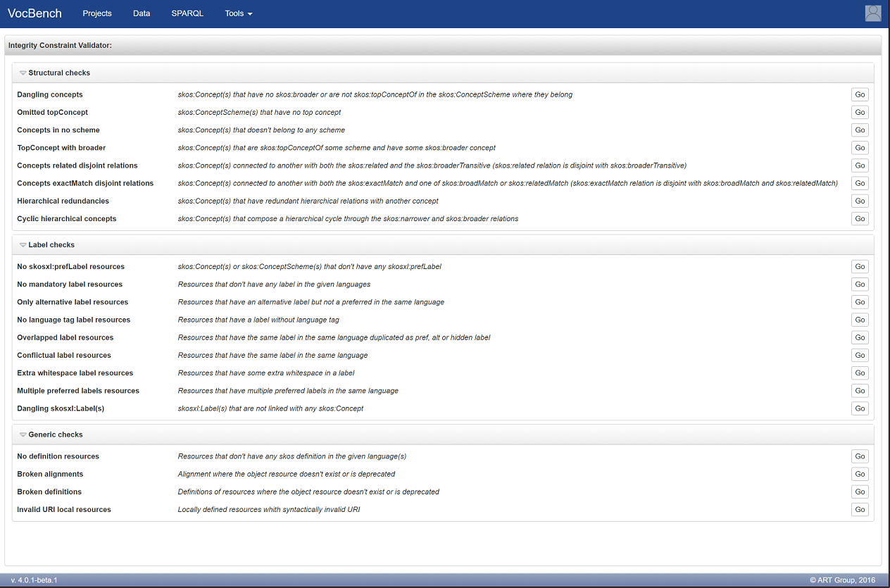890x588 pixels.
Task: Run the Broken alignments check
Action: click(860, 474)
